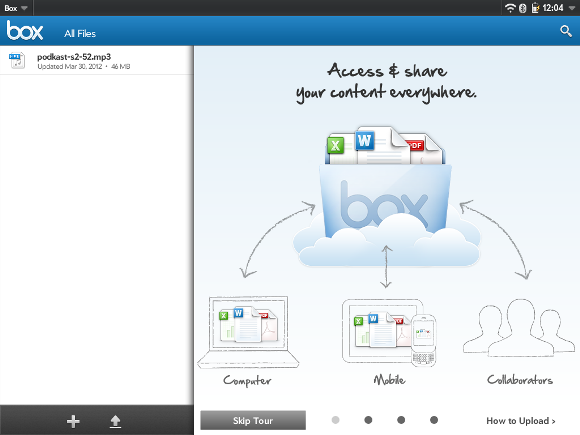Open the Box app menu dropdown
The width and height of the screenshot is (580, 435).
point(16,8)
